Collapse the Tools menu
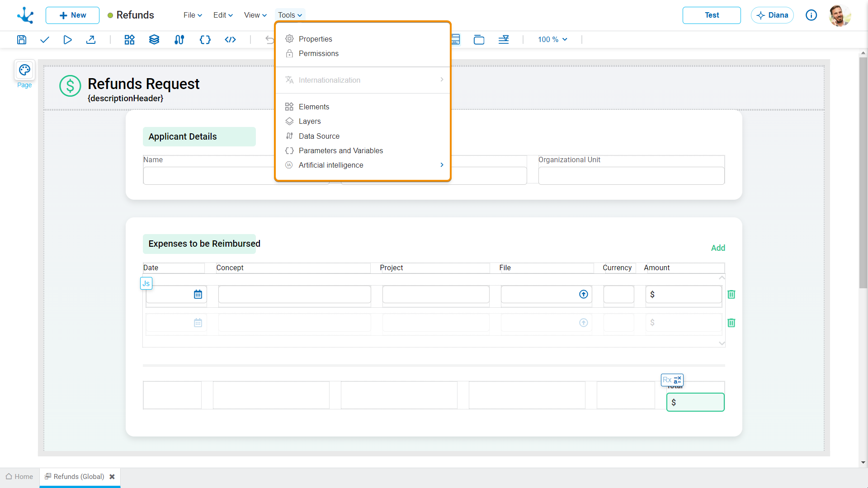 coord(290,15)
